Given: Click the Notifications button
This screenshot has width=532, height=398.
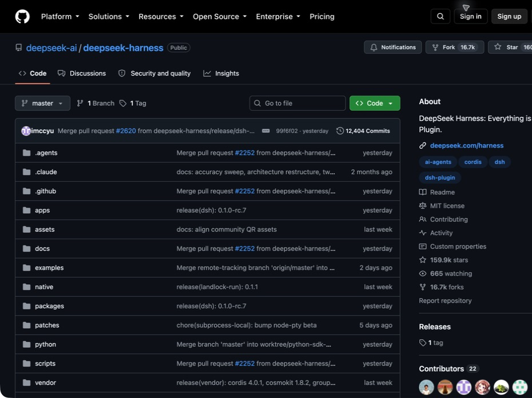Looking at the screenshot, I should click(392, 47).
